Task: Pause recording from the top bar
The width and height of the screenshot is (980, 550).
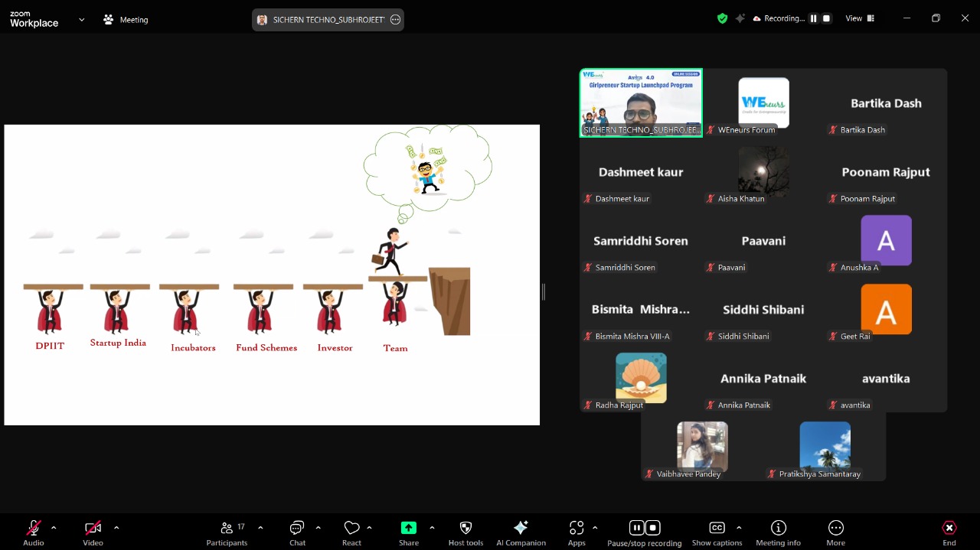Action: coord(813,18)
